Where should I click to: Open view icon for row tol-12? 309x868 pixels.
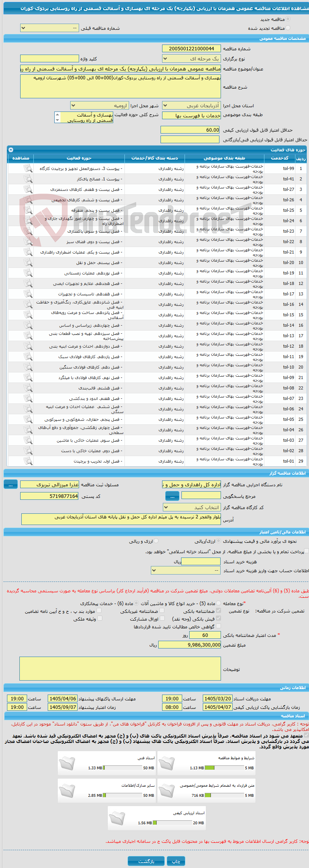click(x=28, y=346)
